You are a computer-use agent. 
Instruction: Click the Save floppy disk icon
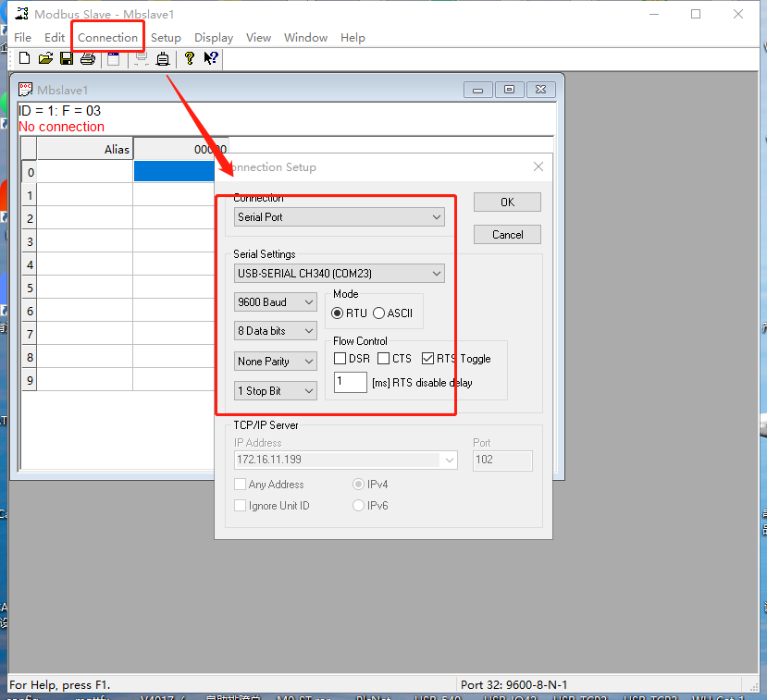67,59
